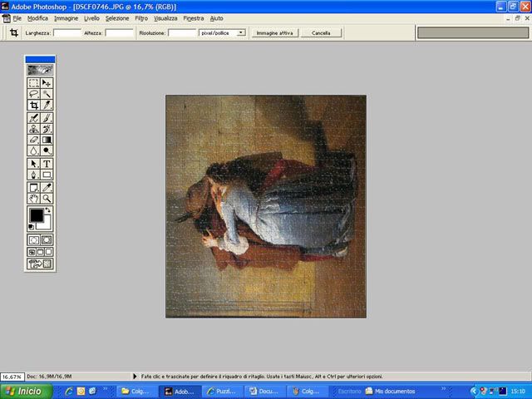Switch to Full Screen with menu bar mode
The image size is (532, 399).
pyautogui.click(x=41, y=252)
